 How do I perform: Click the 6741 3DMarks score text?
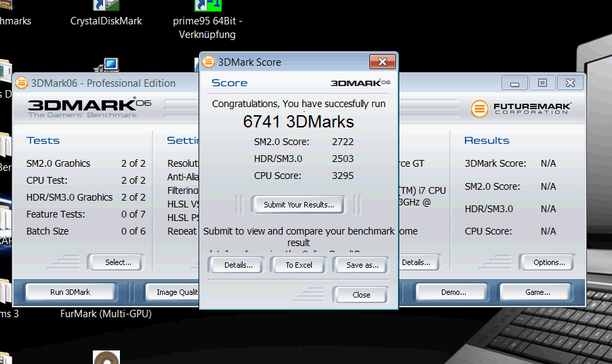[x=299, y=122]
